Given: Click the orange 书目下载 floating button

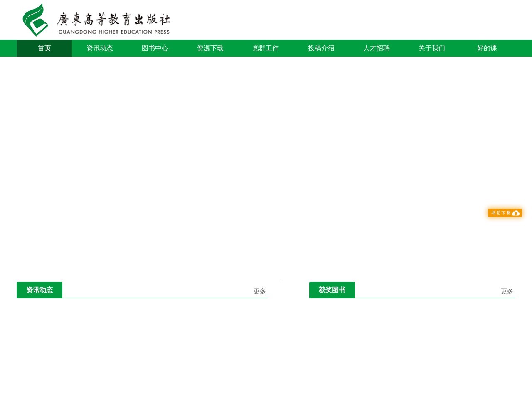Looking at the screenshot, I should coord(502,212).
